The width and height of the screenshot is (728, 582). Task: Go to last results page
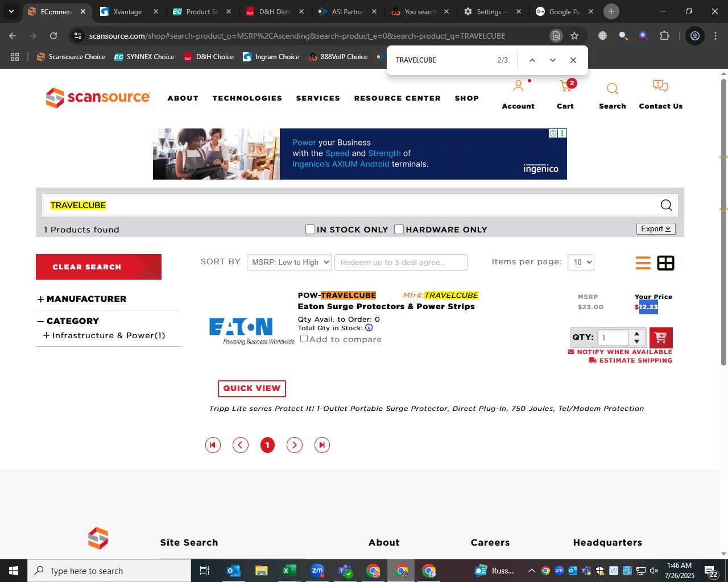point(322,445)
